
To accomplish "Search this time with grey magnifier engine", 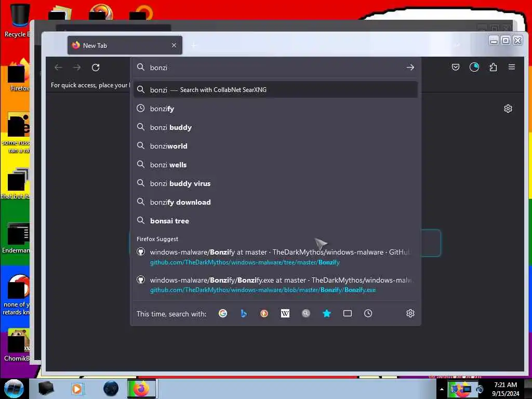I will tap(305, 313).
